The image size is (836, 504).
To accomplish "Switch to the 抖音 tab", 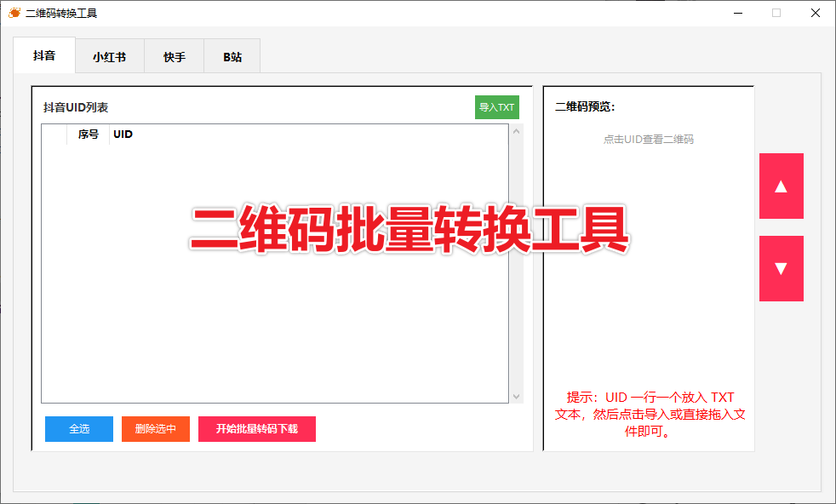I will point(43,55).
